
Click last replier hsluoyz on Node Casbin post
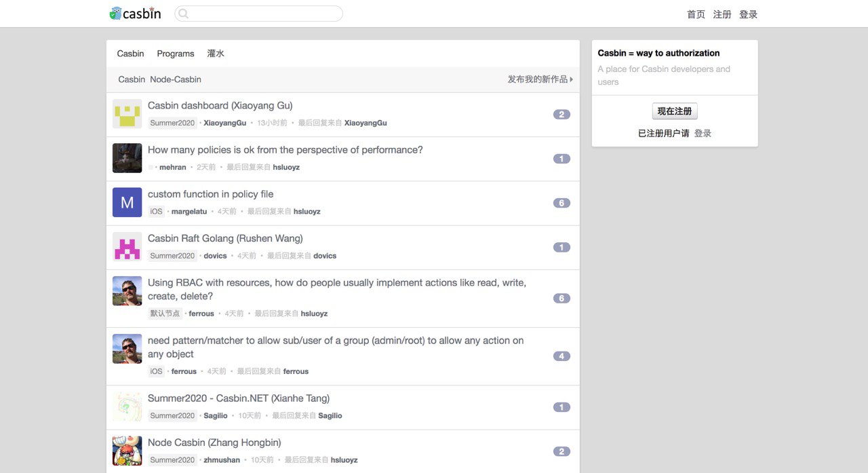pyautogui.click(x=344, y=460)
